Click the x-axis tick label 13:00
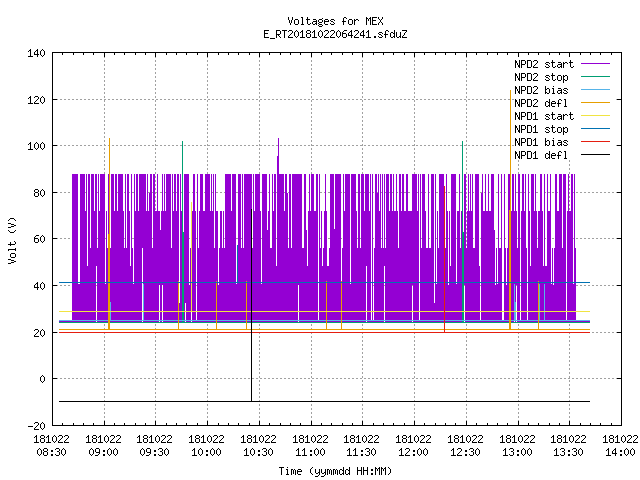640x480 pixels. (517, 452)
